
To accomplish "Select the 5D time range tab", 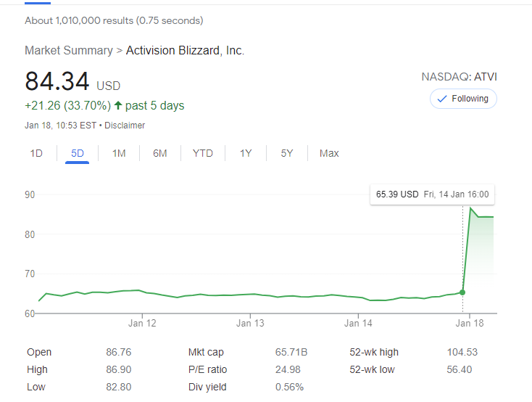I will coord(77,153).
